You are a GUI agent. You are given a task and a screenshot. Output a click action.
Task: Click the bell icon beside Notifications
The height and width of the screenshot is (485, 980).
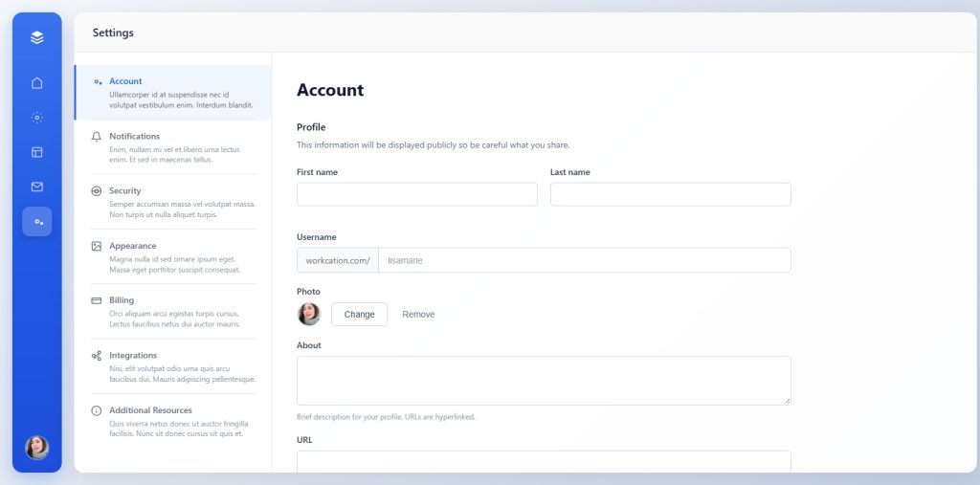[x=97, y=136]
